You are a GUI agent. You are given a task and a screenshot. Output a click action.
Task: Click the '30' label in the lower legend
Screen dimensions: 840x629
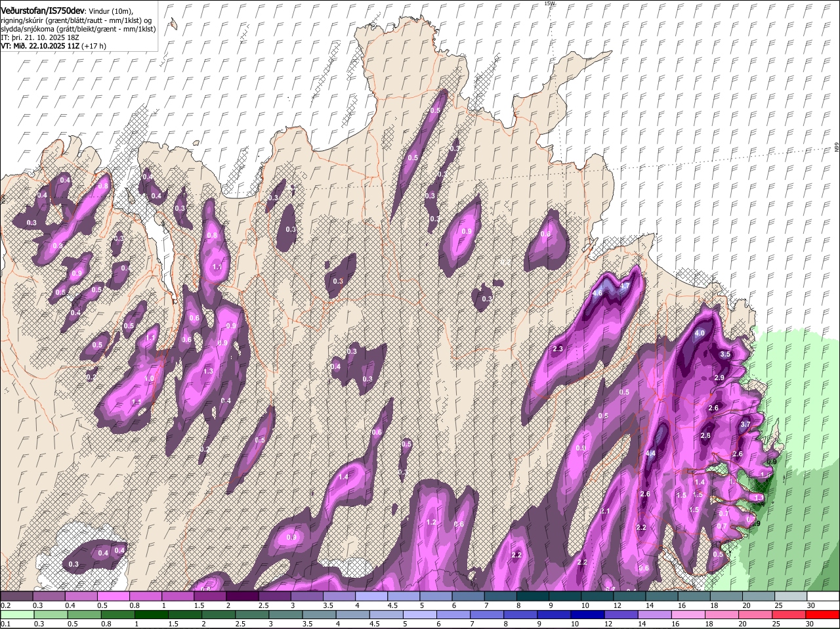(811, 624)
